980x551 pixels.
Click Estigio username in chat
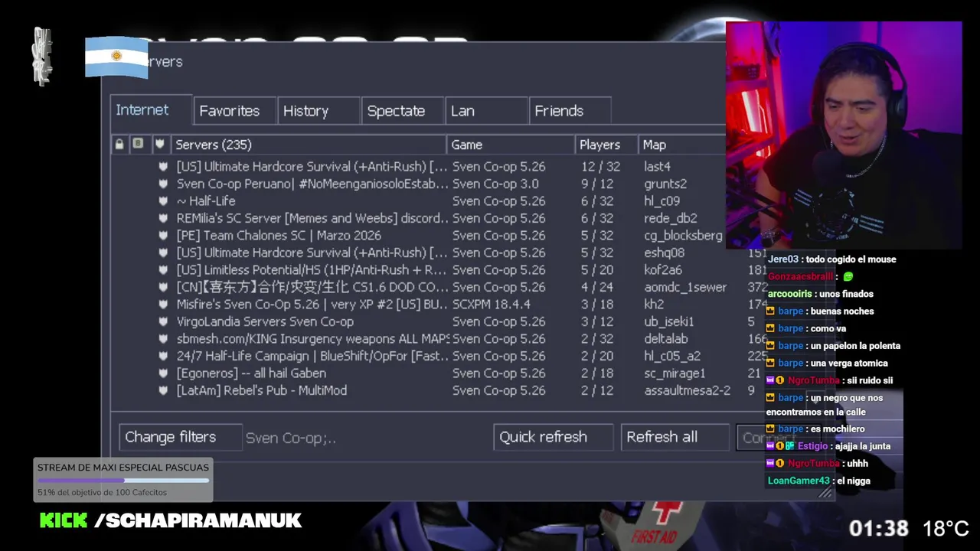coord(812,446)
